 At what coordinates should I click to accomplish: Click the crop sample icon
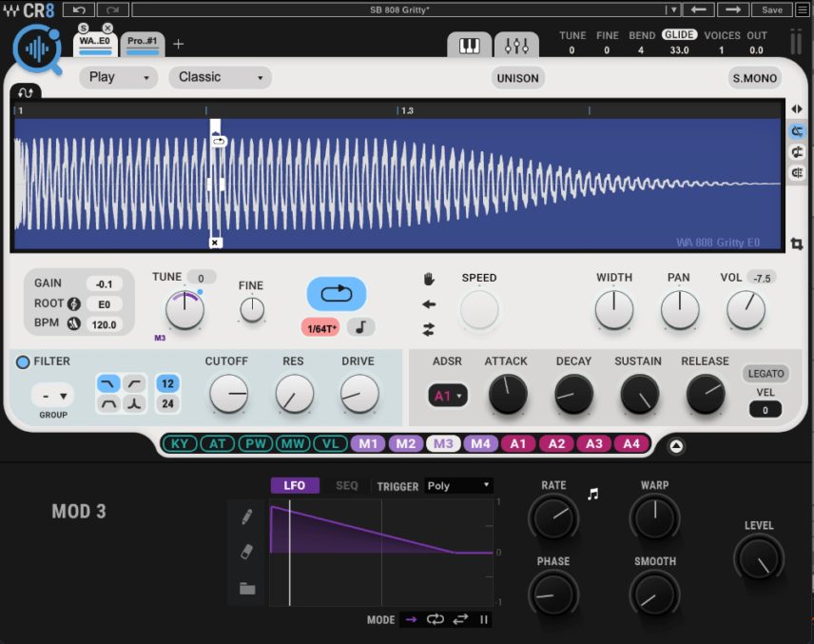797,244
